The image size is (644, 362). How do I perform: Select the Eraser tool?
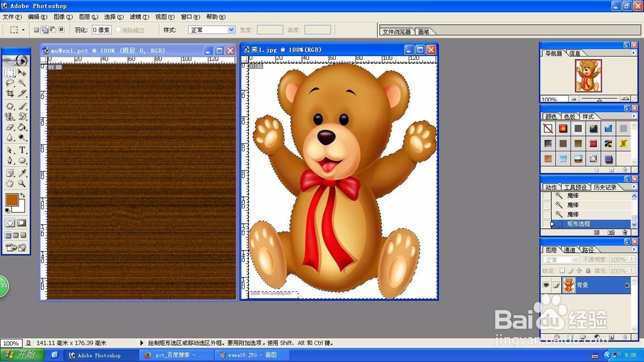[x=10, y=127]
